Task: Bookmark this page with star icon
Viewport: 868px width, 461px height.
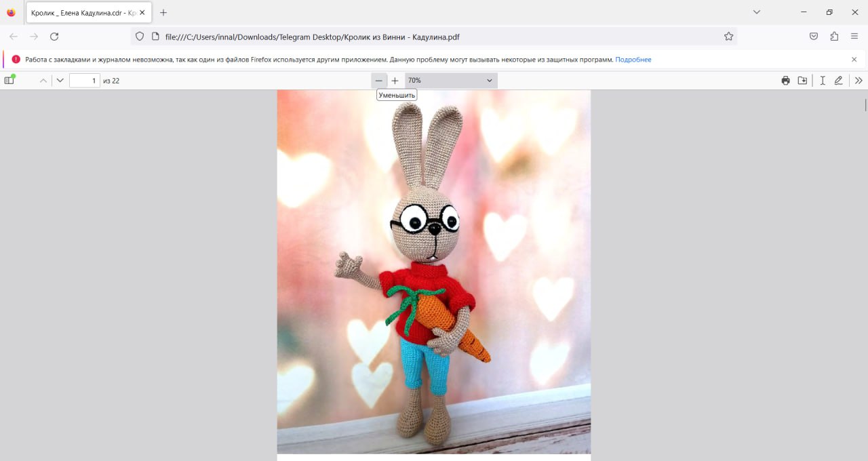Action: point(729,37)
